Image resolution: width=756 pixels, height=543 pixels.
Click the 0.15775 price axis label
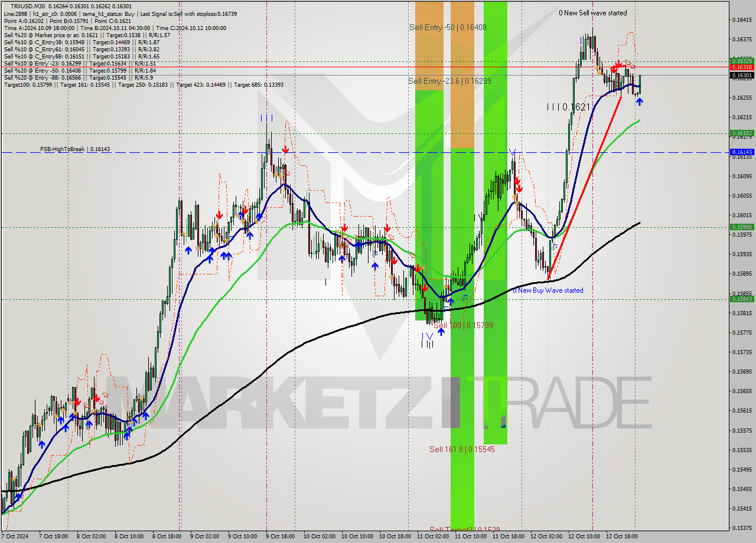(742, 332)
